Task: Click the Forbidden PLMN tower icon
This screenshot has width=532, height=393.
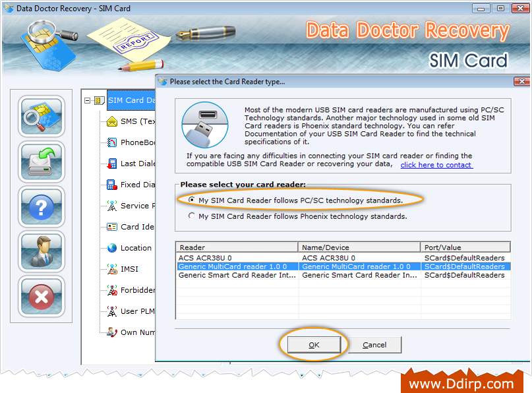Action: click(112, 290)
